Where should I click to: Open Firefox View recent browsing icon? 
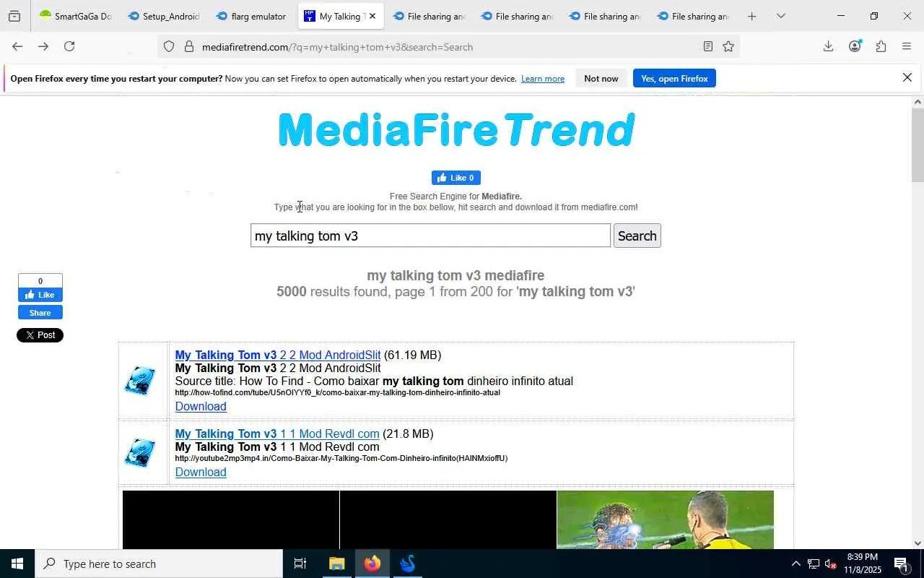click(14, 16)
